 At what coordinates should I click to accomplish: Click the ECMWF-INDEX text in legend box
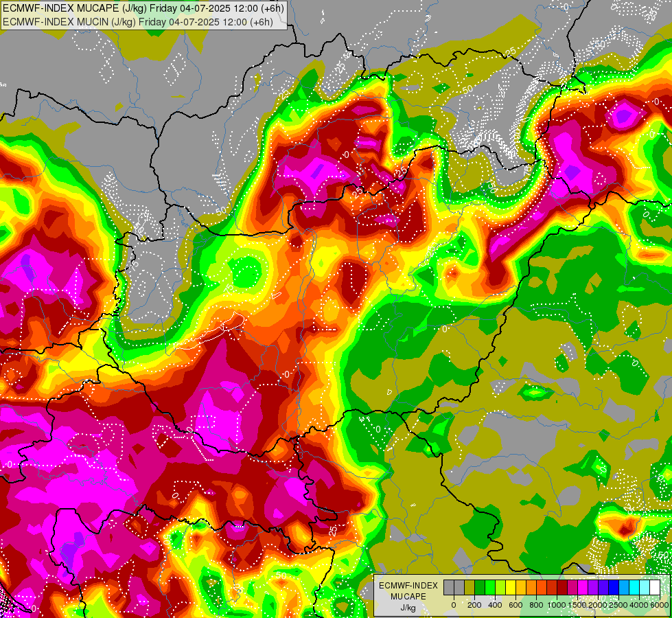click(408, 586)
